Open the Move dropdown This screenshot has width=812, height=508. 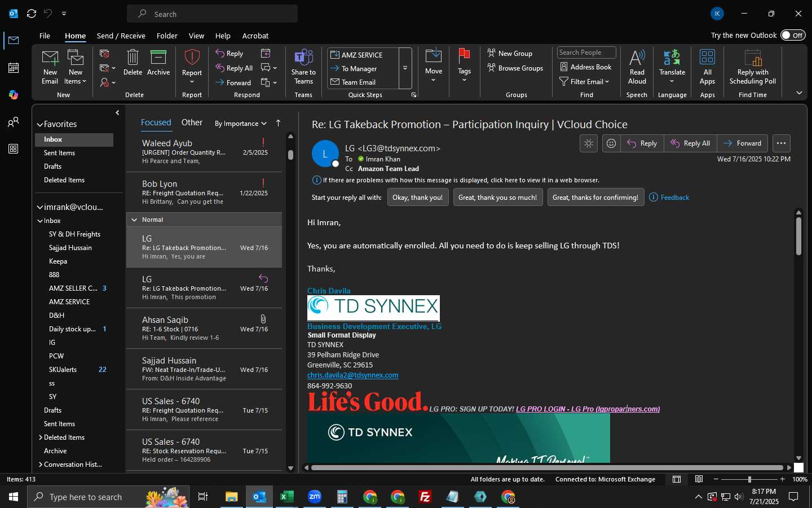point(434,67)
